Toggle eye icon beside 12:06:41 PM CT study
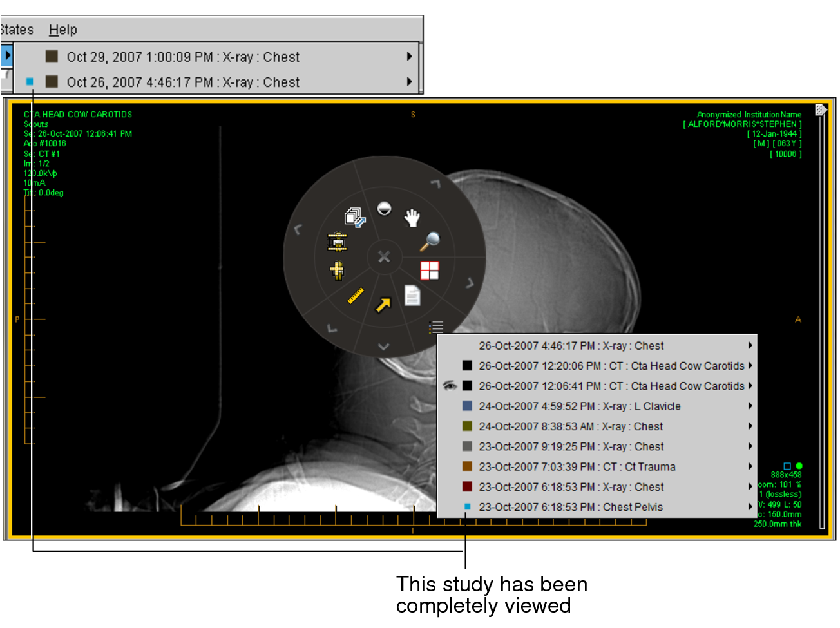The height and width of the screenshot is (628, 840). click(x=450, y=386)
